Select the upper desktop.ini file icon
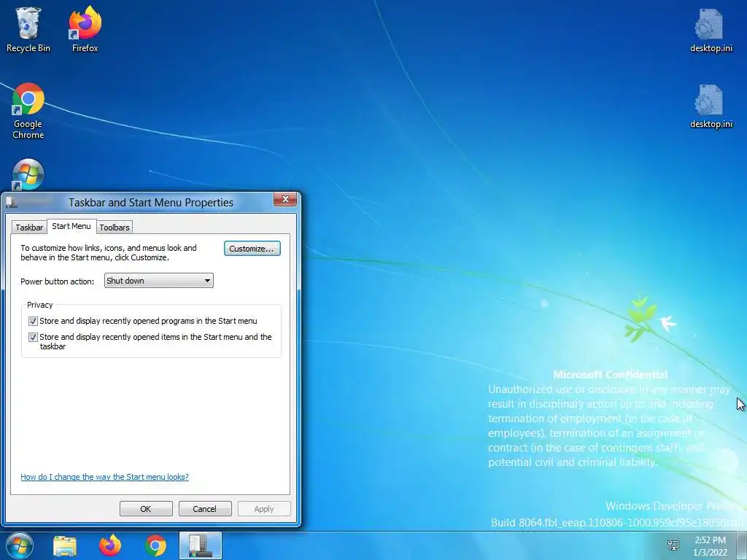 (x=711, y=31)
